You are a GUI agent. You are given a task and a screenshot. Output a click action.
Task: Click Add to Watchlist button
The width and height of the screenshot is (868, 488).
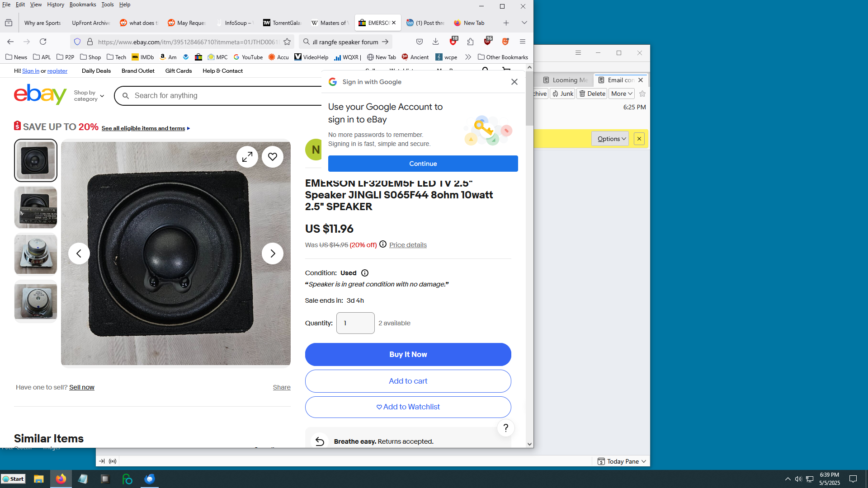(x=408, y=407)
